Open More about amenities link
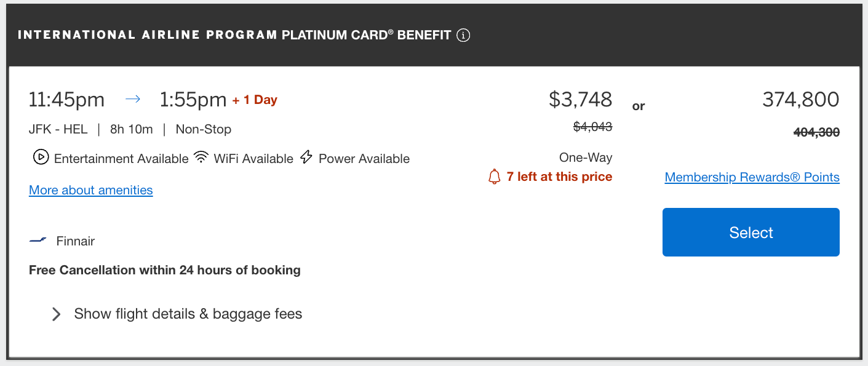 point(91,190)
